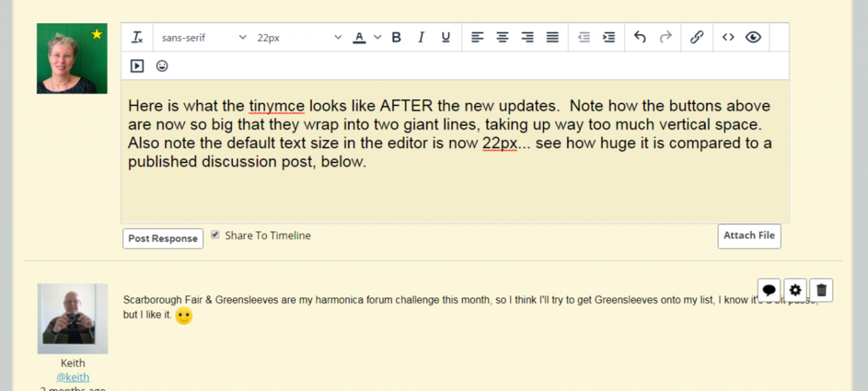Center align text
Screen dimensions: 868x391
point(502,38)
